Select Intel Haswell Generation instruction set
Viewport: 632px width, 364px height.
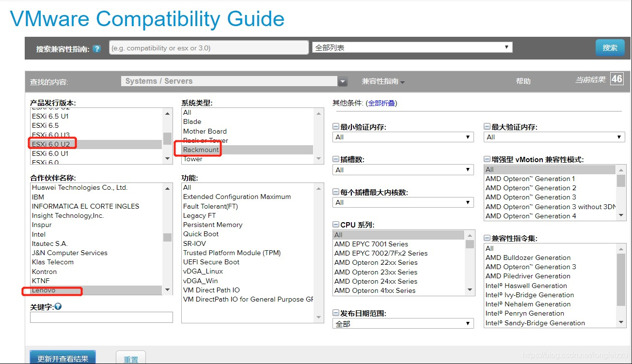click(550, 286)
